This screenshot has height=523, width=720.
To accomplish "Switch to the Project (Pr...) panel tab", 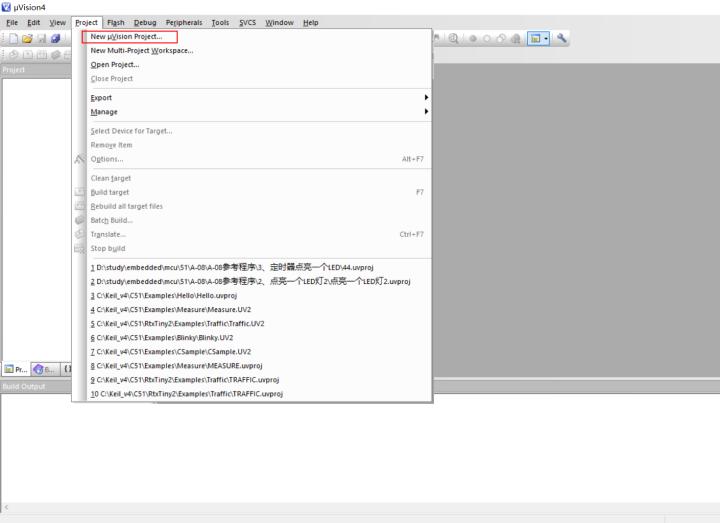I will (16, 369).
